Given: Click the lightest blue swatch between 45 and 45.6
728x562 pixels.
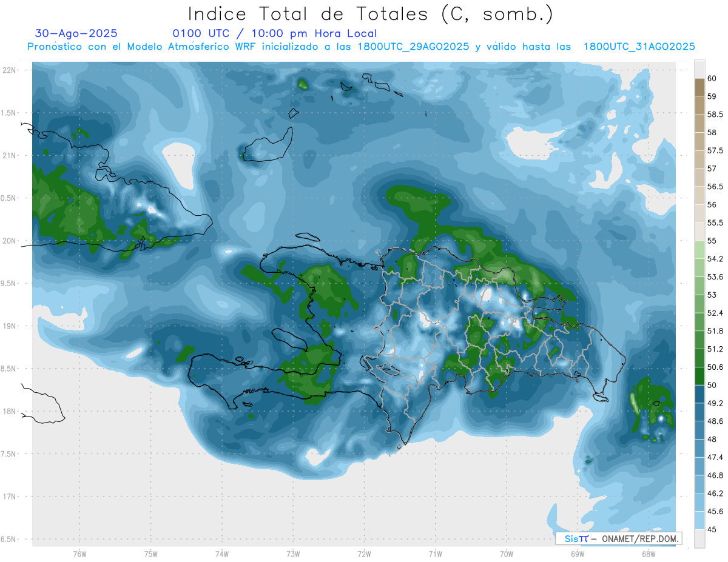Looking at the screenshot, I should 699,521.
